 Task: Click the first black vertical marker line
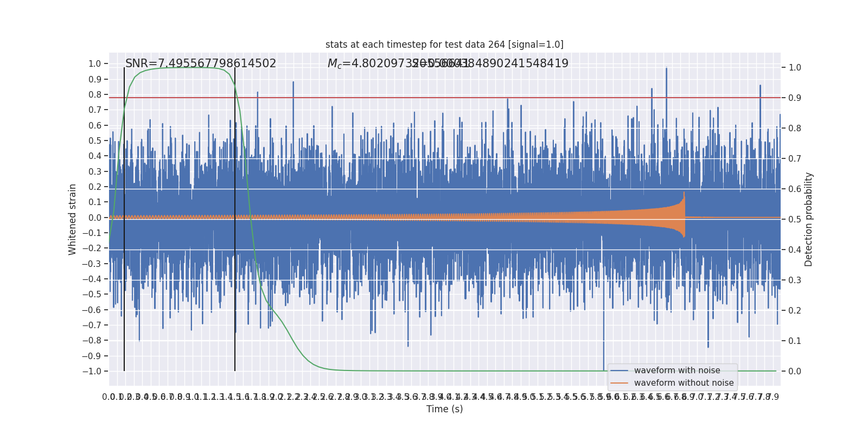[x=124, y=219]
